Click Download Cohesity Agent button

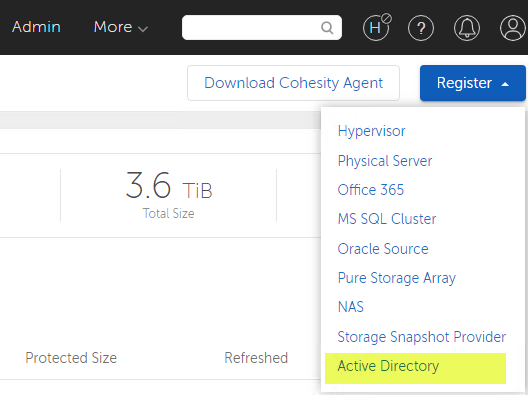293,83
